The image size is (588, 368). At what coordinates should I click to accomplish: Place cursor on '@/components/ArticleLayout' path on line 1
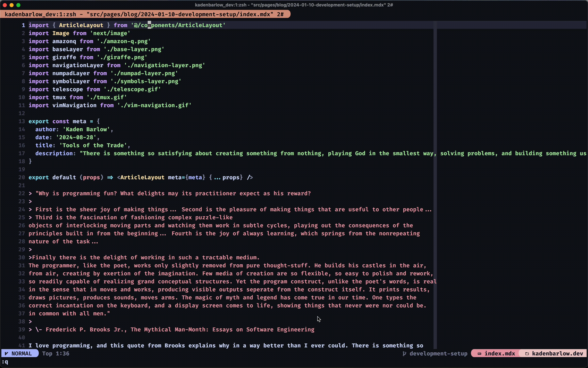(178, 25)
